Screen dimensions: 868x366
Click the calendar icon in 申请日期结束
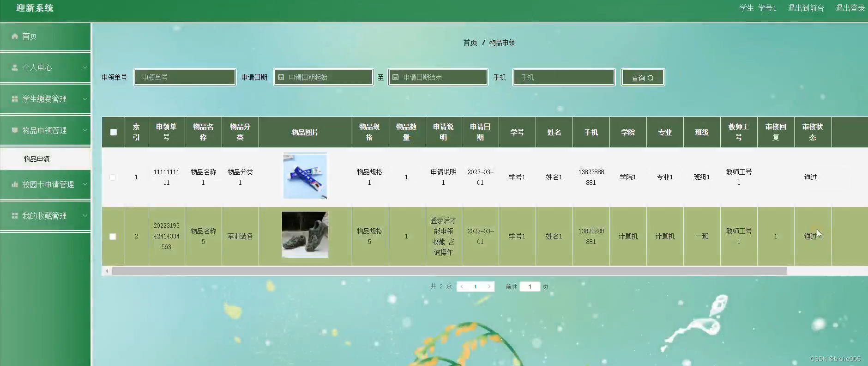click(396, 77)
